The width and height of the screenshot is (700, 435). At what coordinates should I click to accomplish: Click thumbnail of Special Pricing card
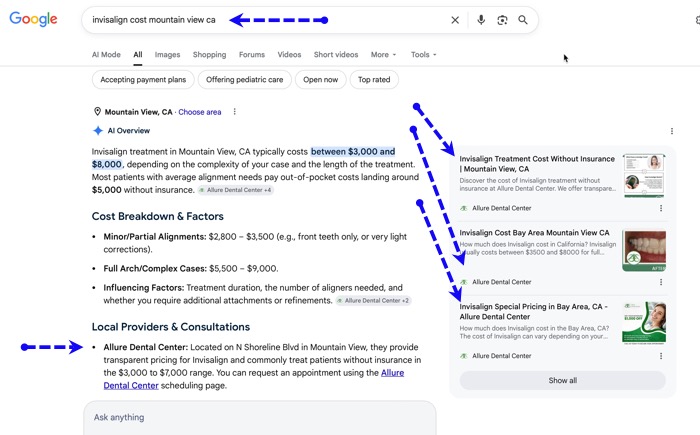tap(644, 323)
